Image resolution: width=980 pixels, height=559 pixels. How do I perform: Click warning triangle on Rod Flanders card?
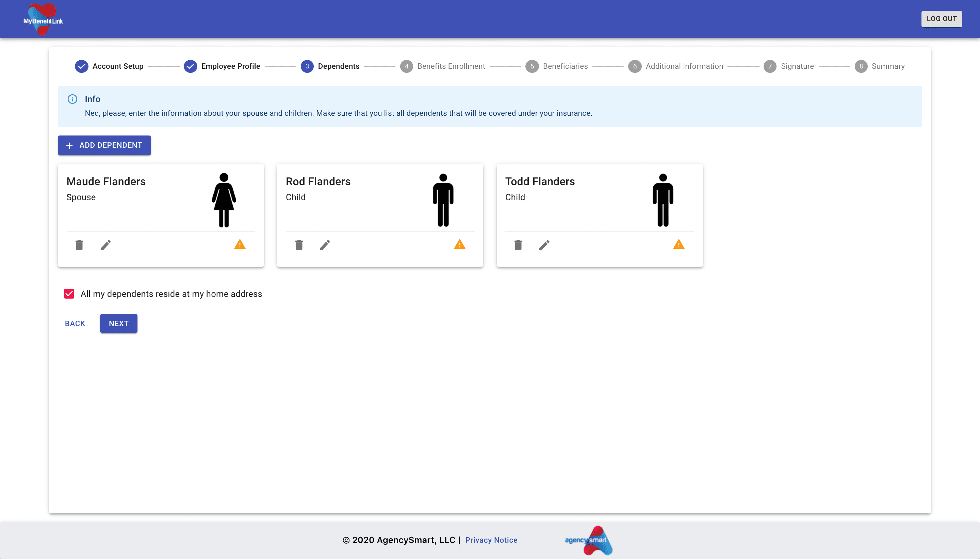(x=459, y=244)
